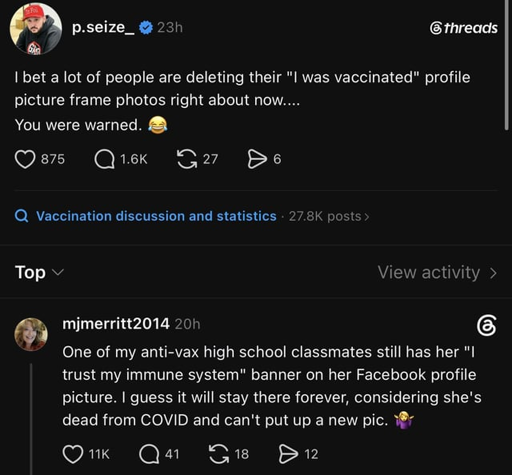Open the mjmerritt2014 username link
The height and width of the screenshot is (475, 512).
(116, 324)
